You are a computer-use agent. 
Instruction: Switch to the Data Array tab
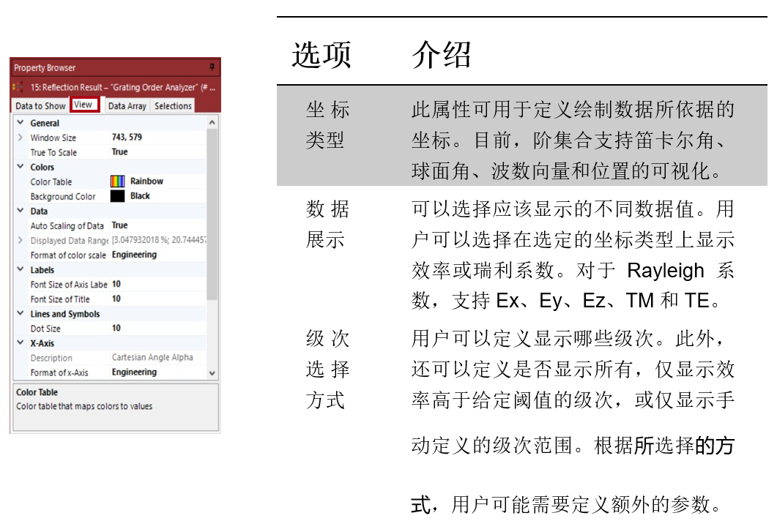pos(127,105)
